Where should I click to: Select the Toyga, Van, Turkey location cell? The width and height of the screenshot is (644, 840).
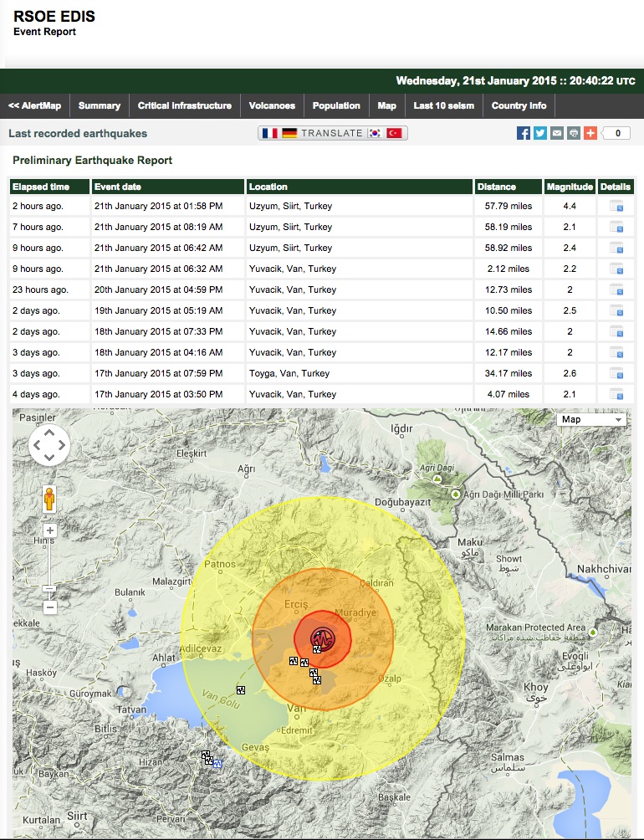click(x=359, y=373)
